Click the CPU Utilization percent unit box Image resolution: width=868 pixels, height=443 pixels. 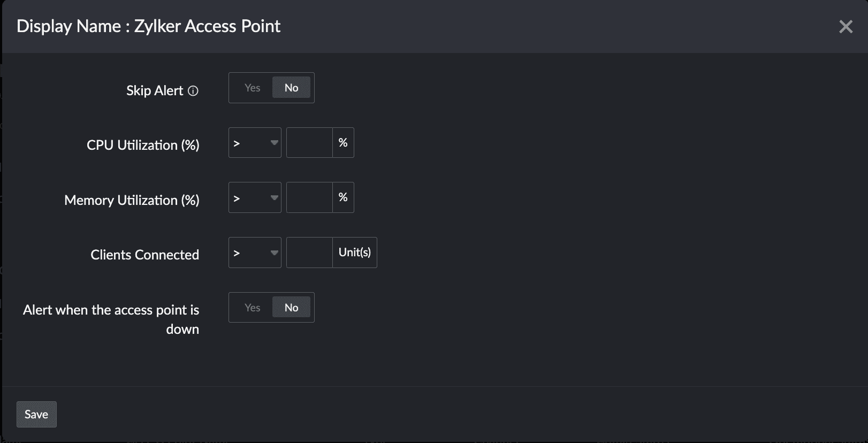[x=343, y=143]
